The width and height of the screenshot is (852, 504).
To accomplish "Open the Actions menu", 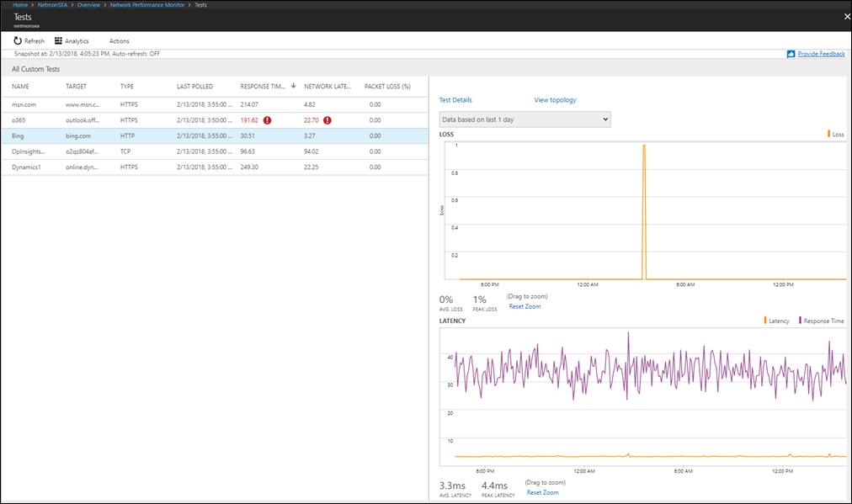I will (119, 41).
